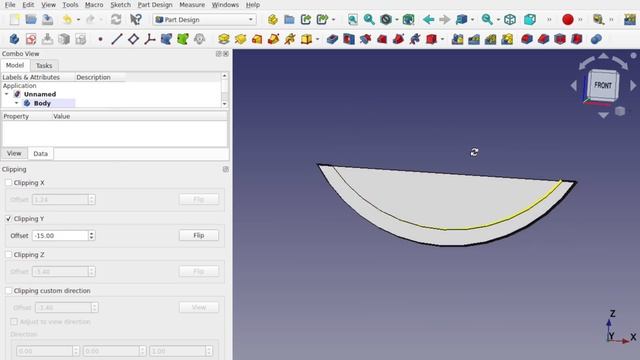The width and height of the screenshot is (640, 360).
Task: Select the Thickness tool
Action: click(x=576, y=39)
